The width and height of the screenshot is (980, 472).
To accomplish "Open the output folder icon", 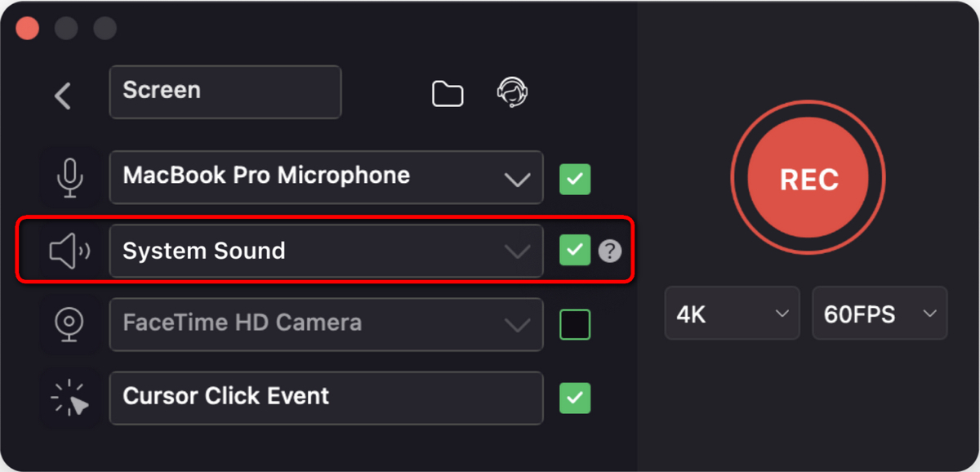I will click(448, 94).
